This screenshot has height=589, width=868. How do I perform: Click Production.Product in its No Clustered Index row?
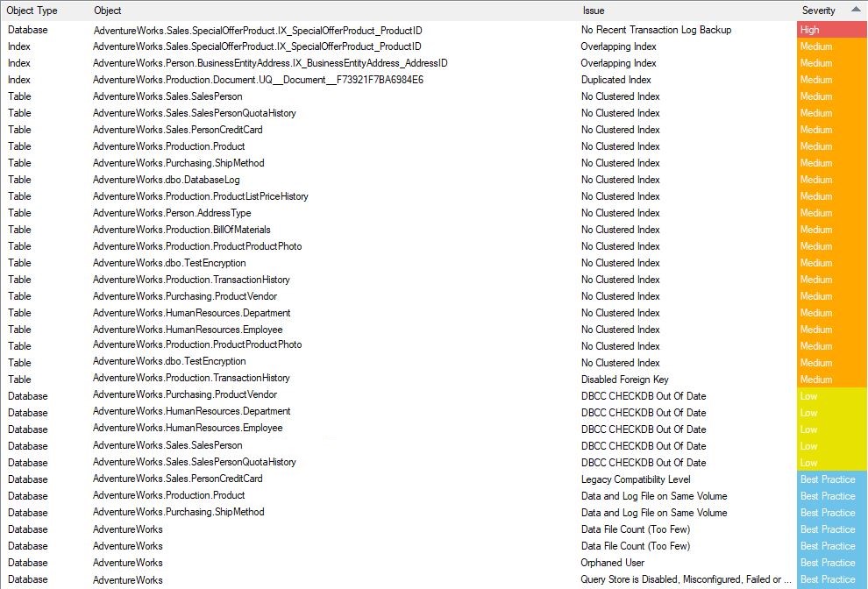(x=169, y=146)
